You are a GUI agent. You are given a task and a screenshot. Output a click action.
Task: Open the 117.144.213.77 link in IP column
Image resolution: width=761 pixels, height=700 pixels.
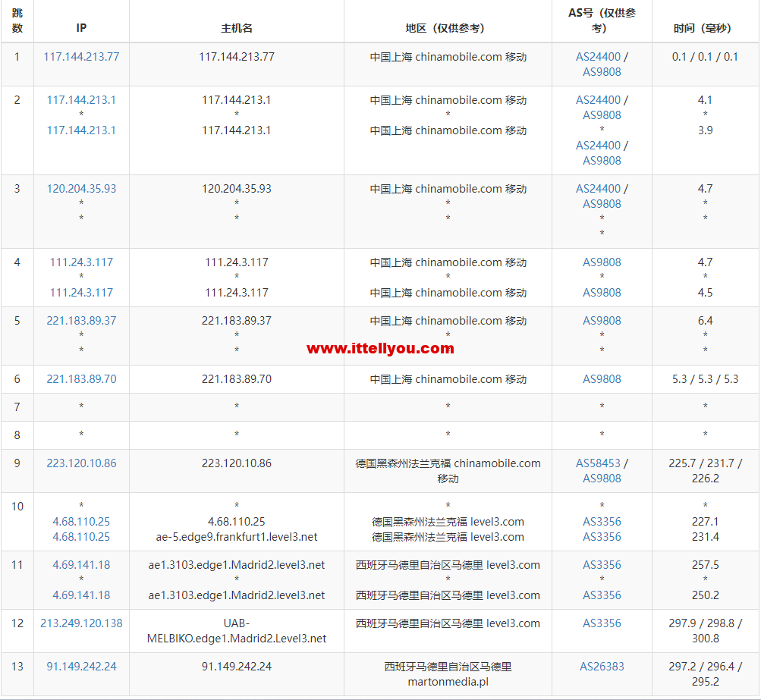pyautogui.click(x=81, y=57)
